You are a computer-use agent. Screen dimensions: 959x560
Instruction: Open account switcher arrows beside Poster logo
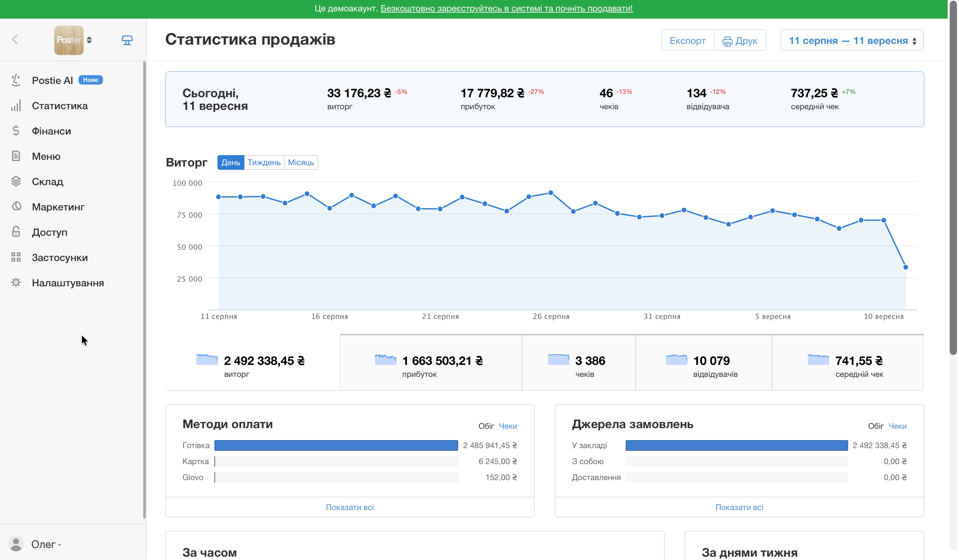pos(90,40)
